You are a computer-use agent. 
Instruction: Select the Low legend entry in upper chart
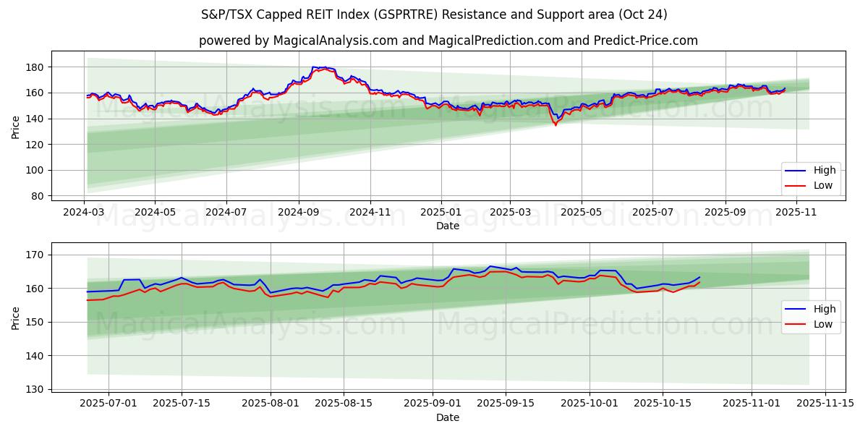(x=822, y=186)
